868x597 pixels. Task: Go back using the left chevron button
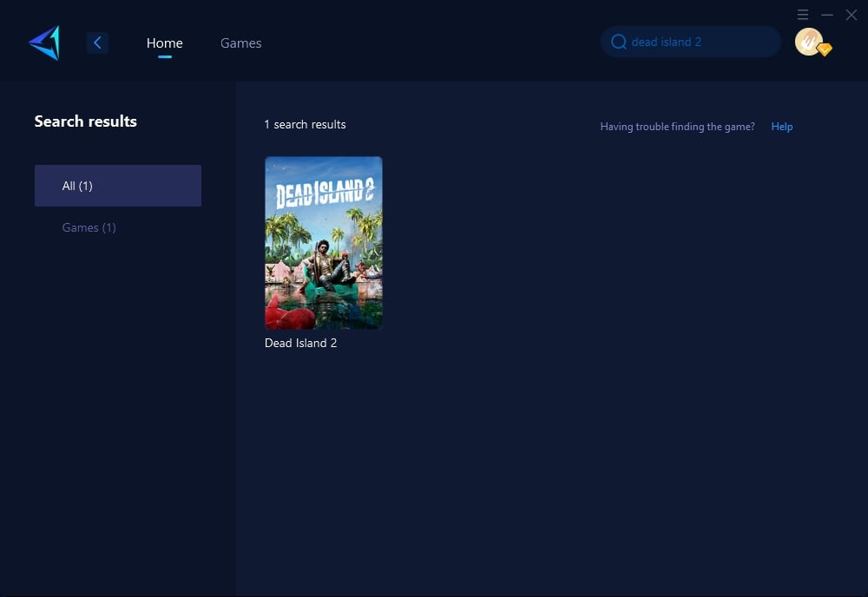point(97,43)
